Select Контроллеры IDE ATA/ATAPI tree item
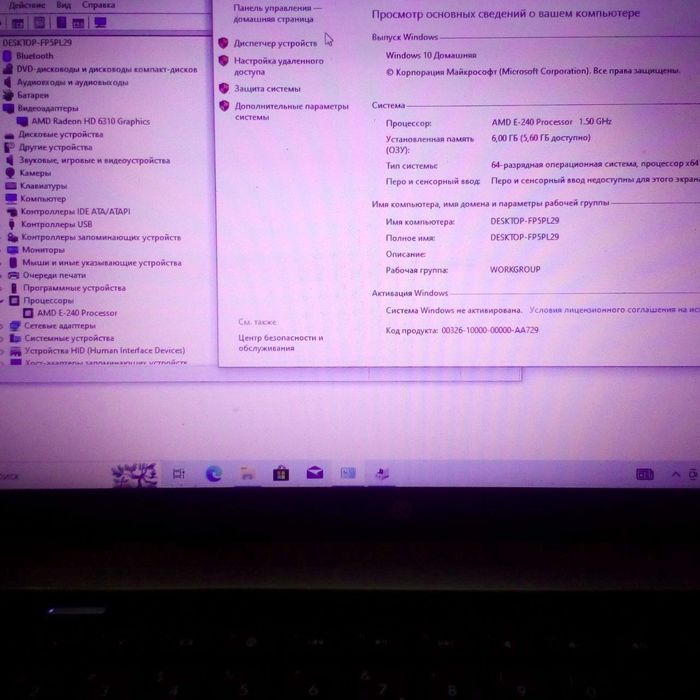 [x=75, y=211]
